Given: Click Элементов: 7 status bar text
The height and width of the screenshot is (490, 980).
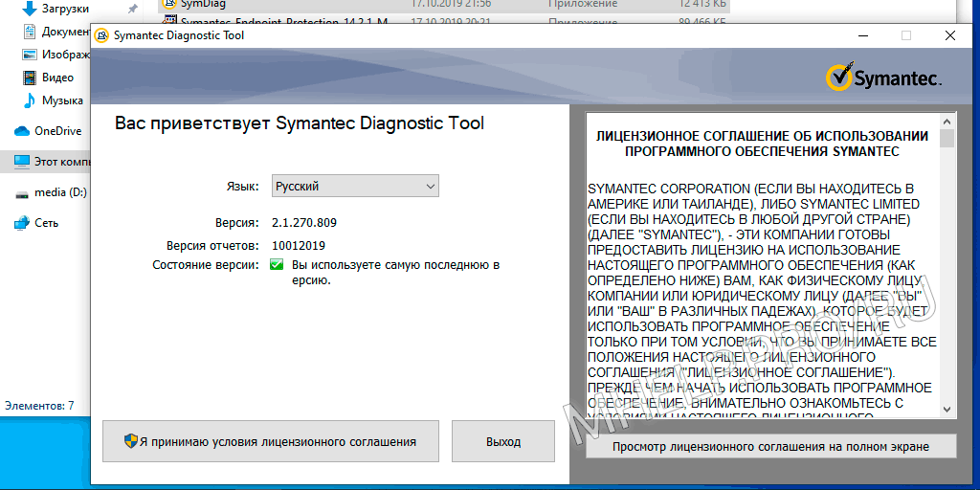Looking at the screenshot, I should [x=39, y=406].
